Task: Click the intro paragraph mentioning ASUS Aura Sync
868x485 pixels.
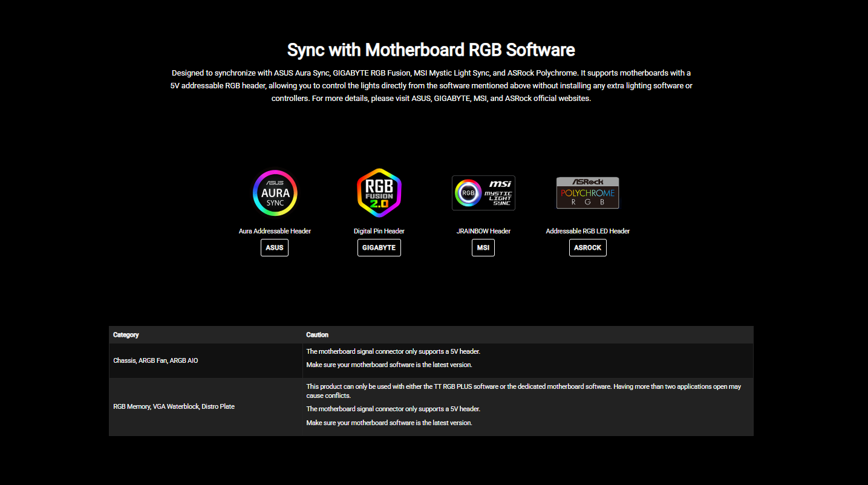Action: point(431,85)
